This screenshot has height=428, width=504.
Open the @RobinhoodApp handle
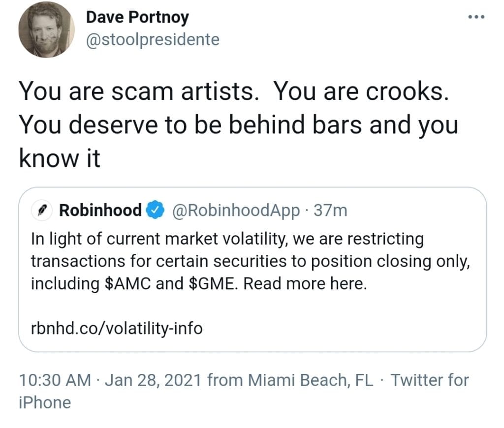(236, 211)
